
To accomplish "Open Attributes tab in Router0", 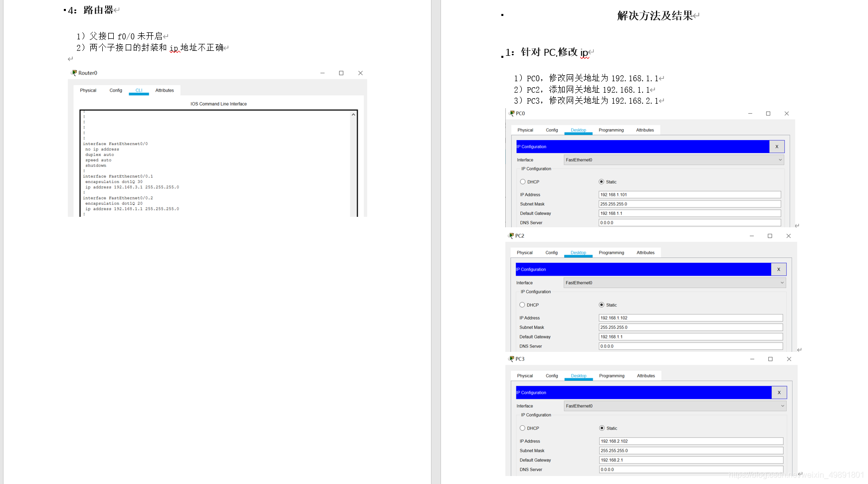I will point(165,90).
